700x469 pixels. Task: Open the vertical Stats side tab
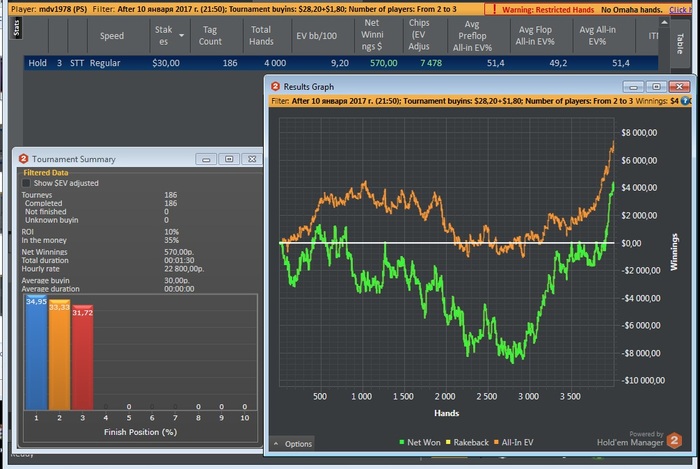pyautogui.click(x=16, y=27)
